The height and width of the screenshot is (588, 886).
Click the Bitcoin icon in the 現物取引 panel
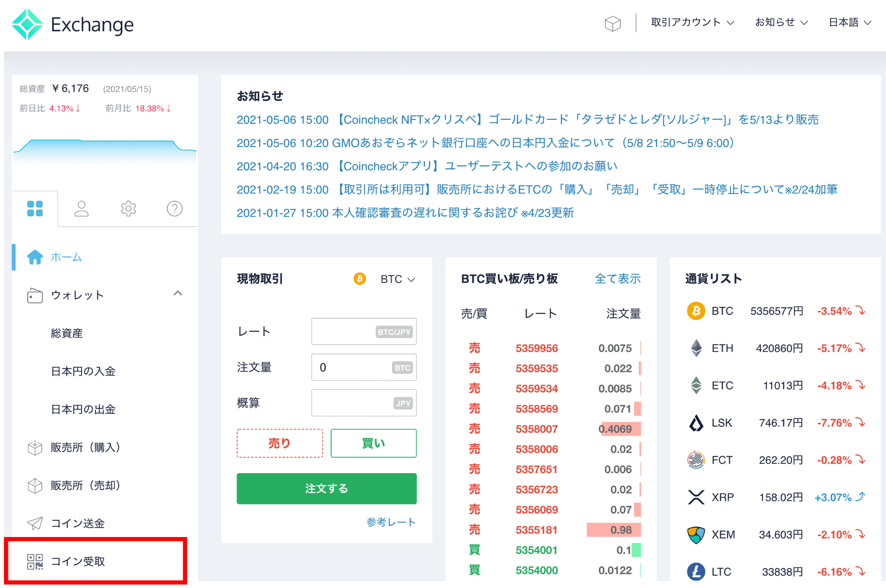[360, 279]
